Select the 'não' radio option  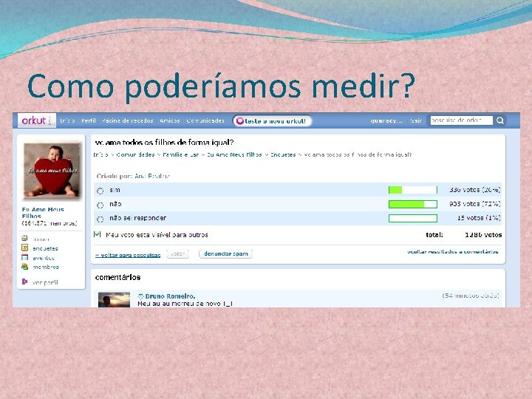tap(100, 205)
